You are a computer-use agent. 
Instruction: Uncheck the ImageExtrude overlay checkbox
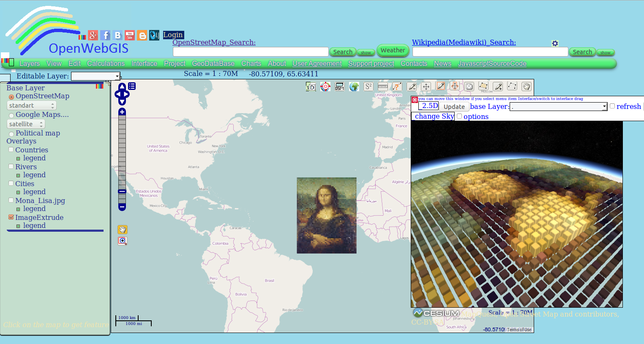tap(11, 217)
